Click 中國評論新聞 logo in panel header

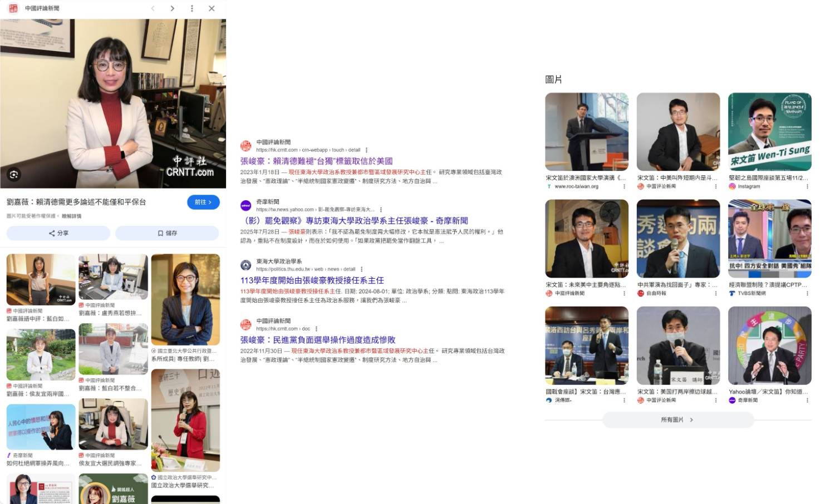[13, 8]
